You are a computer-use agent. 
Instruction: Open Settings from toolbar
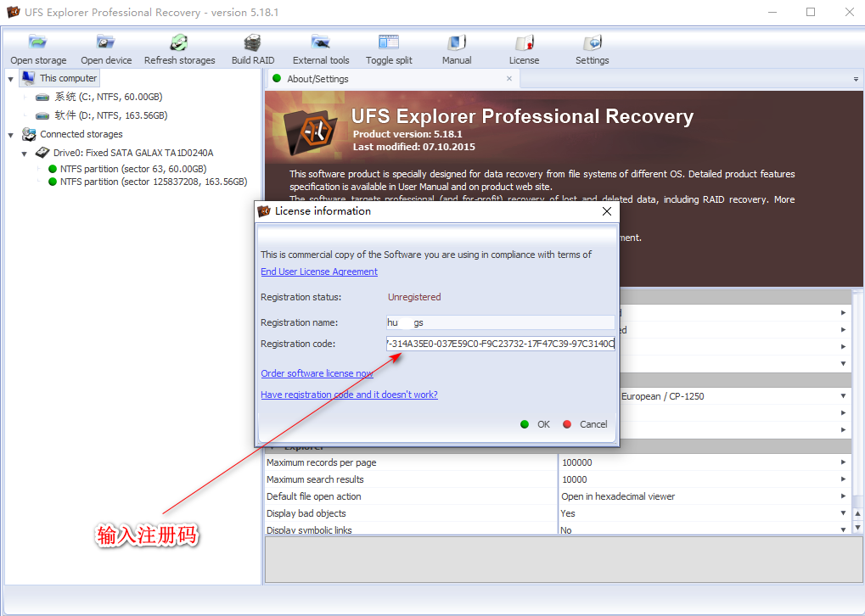click(592, 49)
